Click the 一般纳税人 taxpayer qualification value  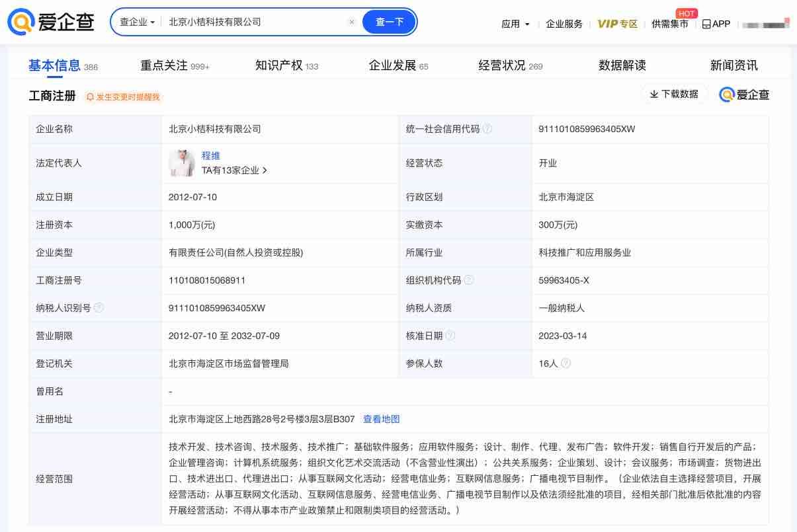562,308
